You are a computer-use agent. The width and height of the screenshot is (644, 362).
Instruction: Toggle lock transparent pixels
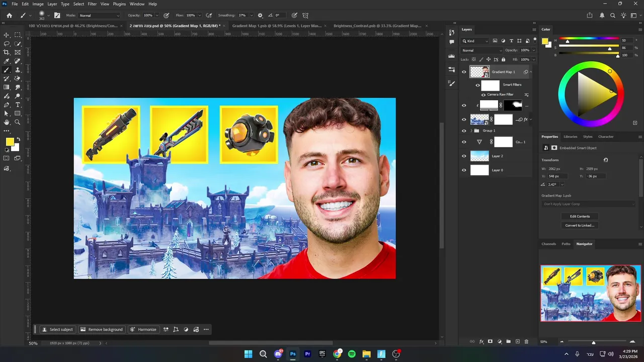(x=473, y=59)
